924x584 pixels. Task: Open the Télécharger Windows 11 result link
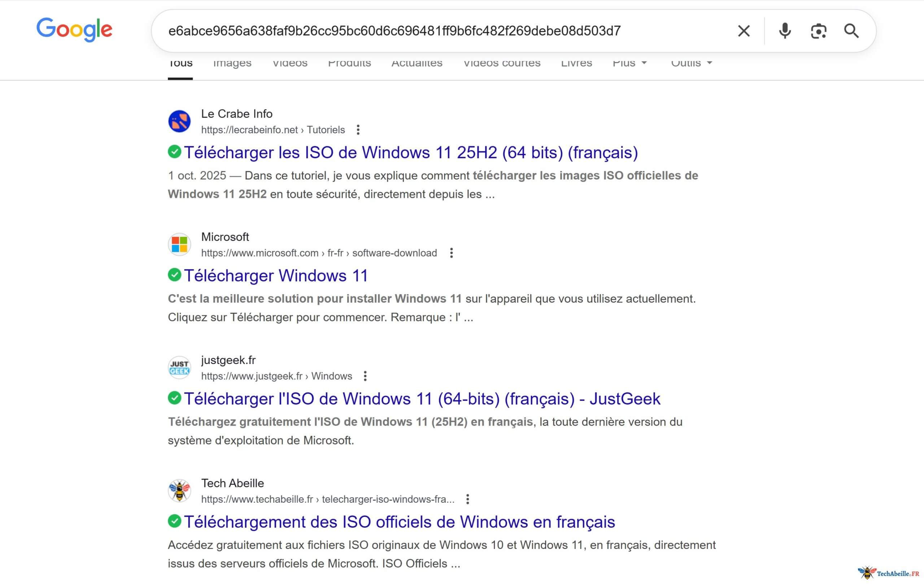[x=275, y=275]
